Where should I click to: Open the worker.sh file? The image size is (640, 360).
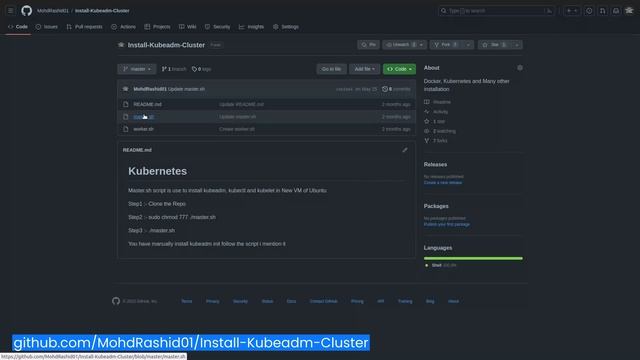coord(143,129)
